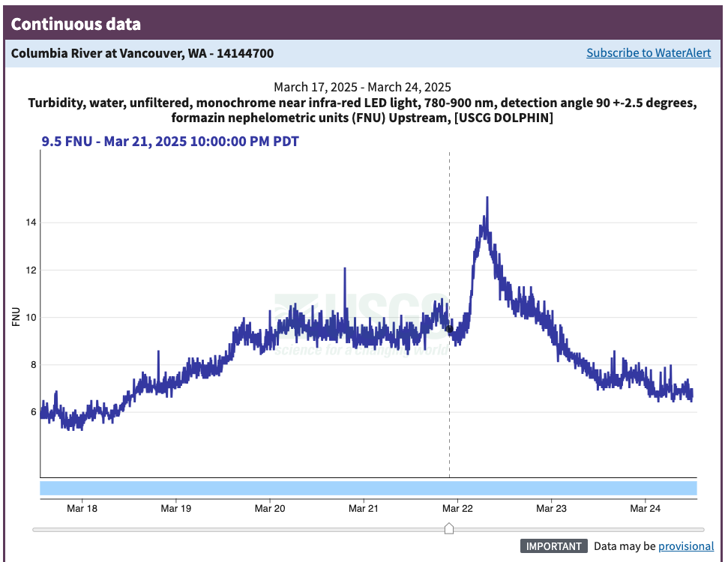728x562 pixels.
Task: Select the Columbia River at Vancouver station title
Action: pos(142,53)
